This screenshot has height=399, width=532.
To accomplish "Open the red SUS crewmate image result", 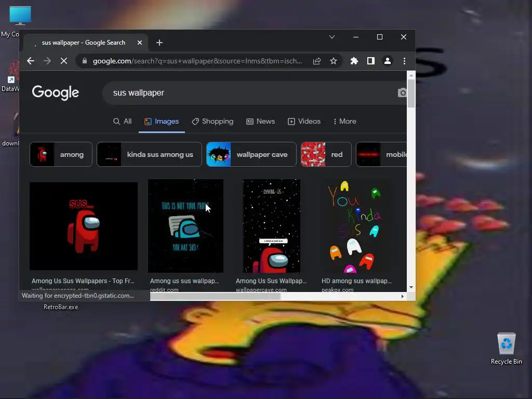I will pos(84,227).
